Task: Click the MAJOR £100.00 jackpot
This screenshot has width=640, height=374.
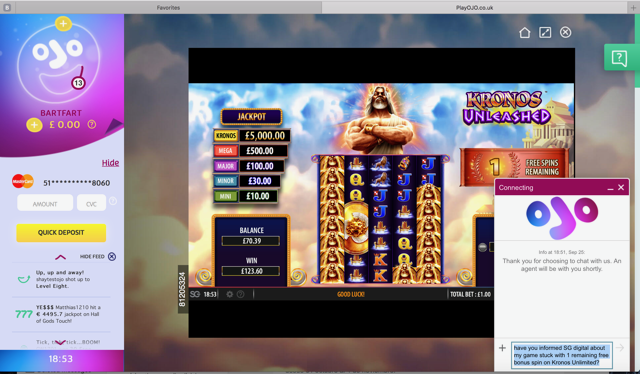Action: [x=249, y=166]
